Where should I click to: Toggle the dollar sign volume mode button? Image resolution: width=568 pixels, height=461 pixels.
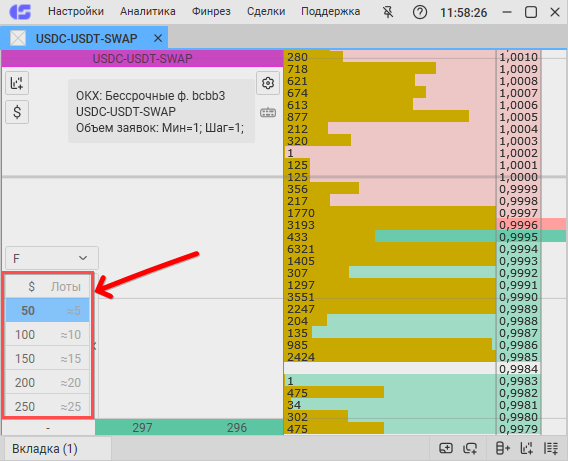17,112
